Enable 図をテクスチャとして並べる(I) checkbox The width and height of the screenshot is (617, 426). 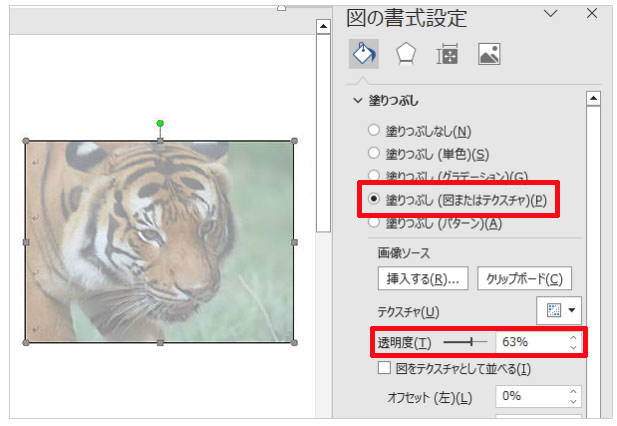[x=384, y=369]
